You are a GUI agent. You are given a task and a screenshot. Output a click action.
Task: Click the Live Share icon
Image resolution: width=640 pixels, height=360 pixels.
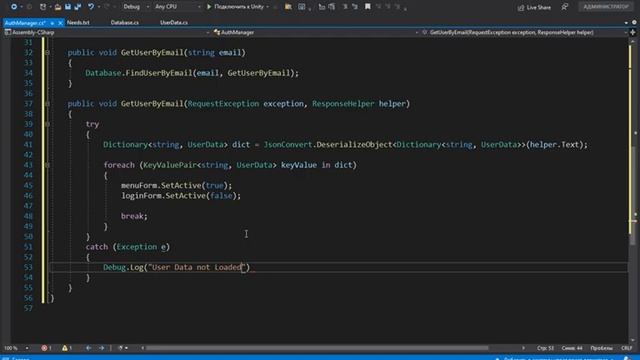click(521, 7)
